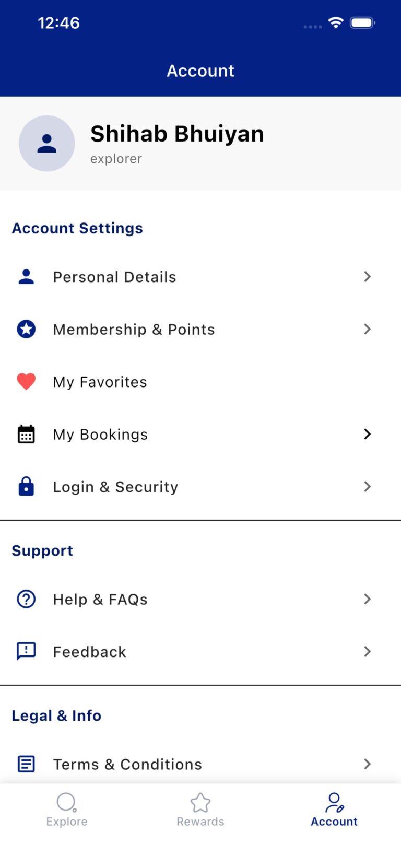Tap the calendar icon for My Bookings
The height and width of the screenshot is (868, 401).
(x=26, y=434)
